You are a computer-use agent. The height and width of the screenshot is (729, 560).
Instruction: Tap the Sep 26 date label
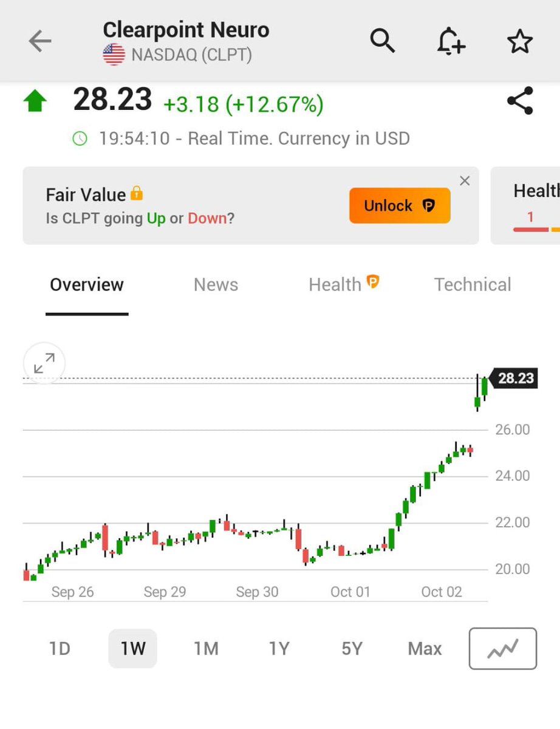[72, 592]
